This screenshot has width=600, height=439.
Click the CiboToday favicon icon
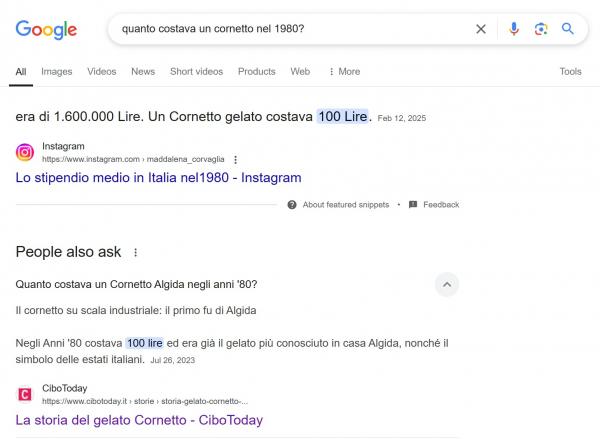tap(26, 394)
